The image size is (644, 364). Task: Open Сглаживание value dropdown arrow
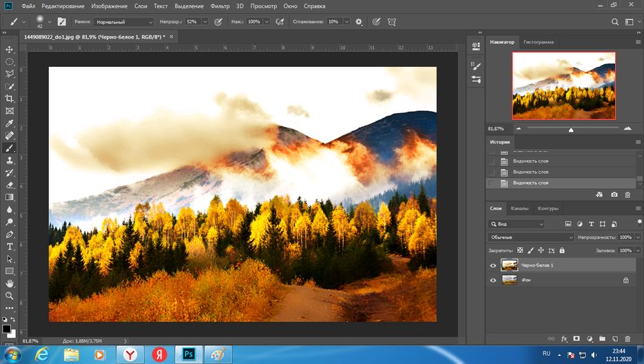coord(346,22)
